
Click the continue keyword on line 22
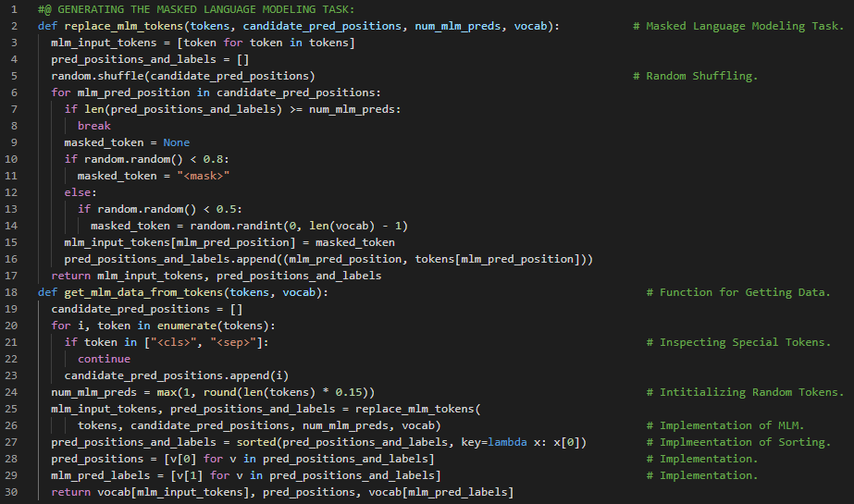pyautogui.click(x=104, y=359)
